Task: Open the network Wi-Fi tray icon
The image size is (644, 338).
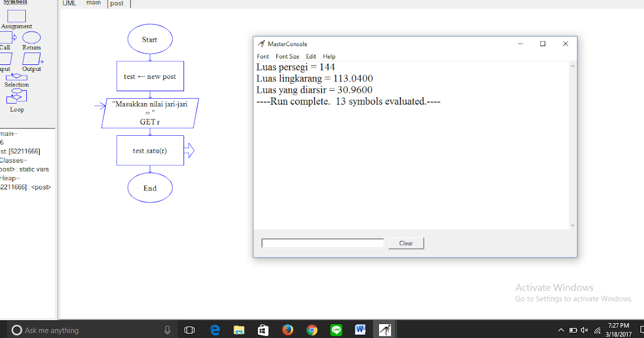Action: 597,330
